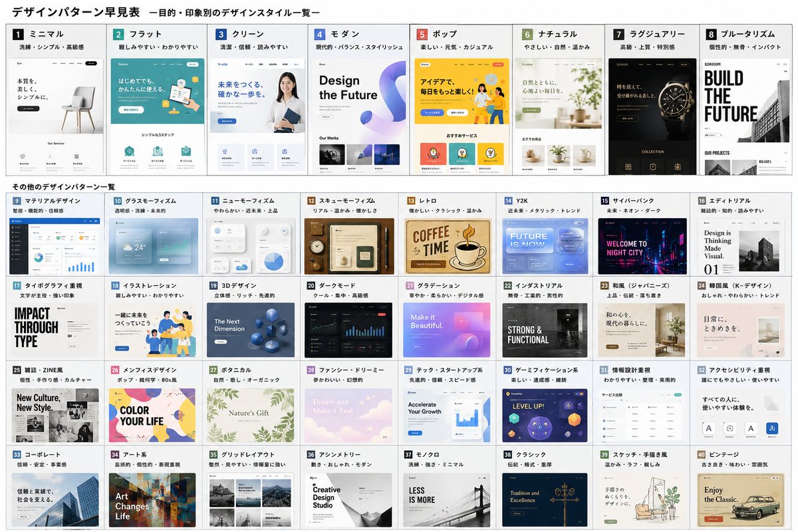Select the グリッドレイアウト photo grid thumbnail

(x=251, y=500)
